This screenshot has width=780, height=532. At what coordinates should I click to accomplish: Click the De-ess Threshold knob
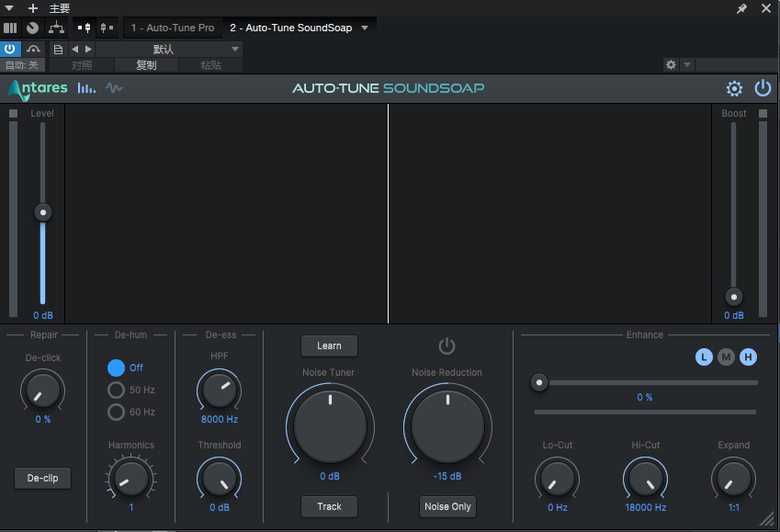[x=220, y=479]
